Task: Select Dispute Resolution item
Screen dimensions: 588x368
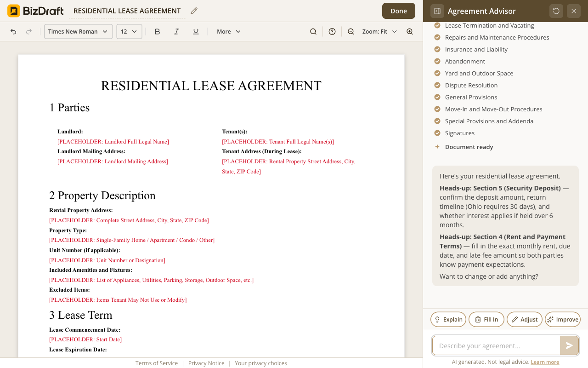Action: click(471, 85)
